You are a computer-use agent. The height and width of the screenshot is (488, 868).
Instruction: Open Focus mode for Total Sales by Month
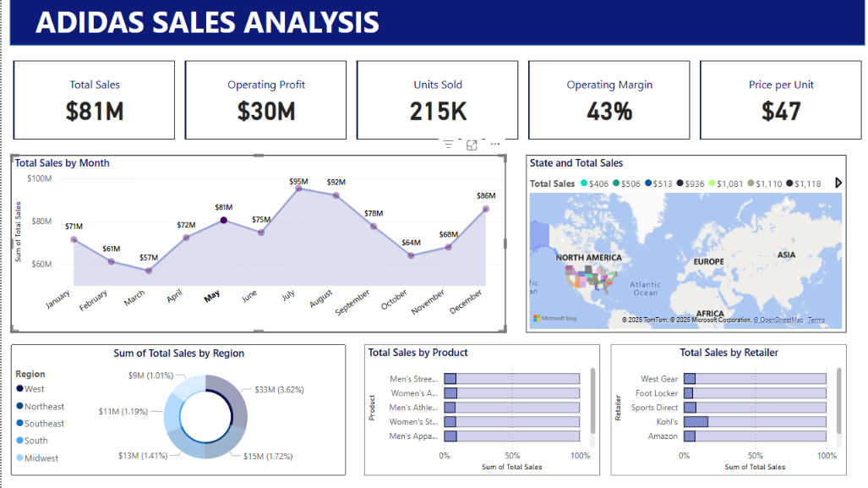point(472,145)
